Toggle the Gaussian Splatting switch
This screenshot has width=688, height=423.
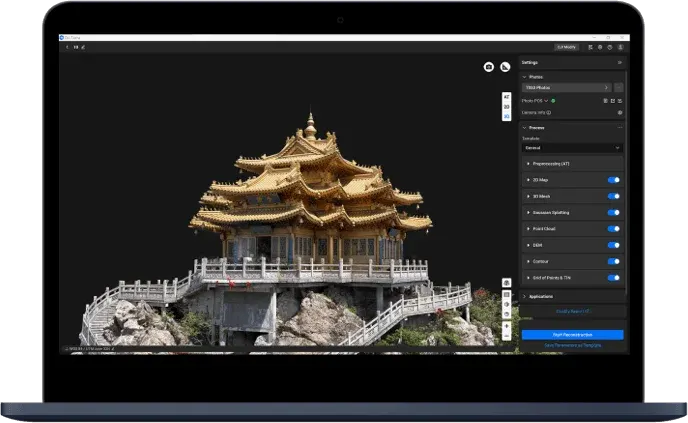[x=613, y=212]
